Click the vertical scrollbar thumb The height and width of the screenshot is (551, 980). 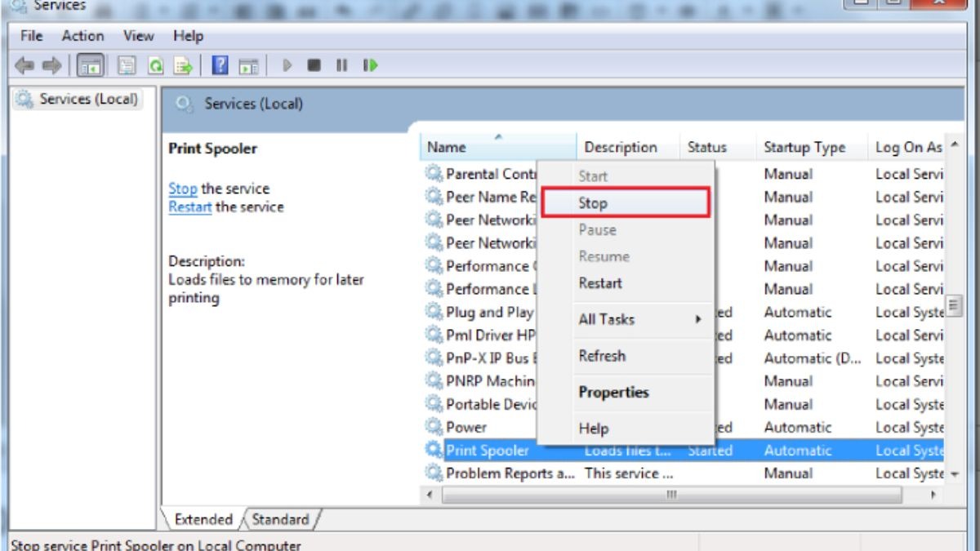click(955, 307)
